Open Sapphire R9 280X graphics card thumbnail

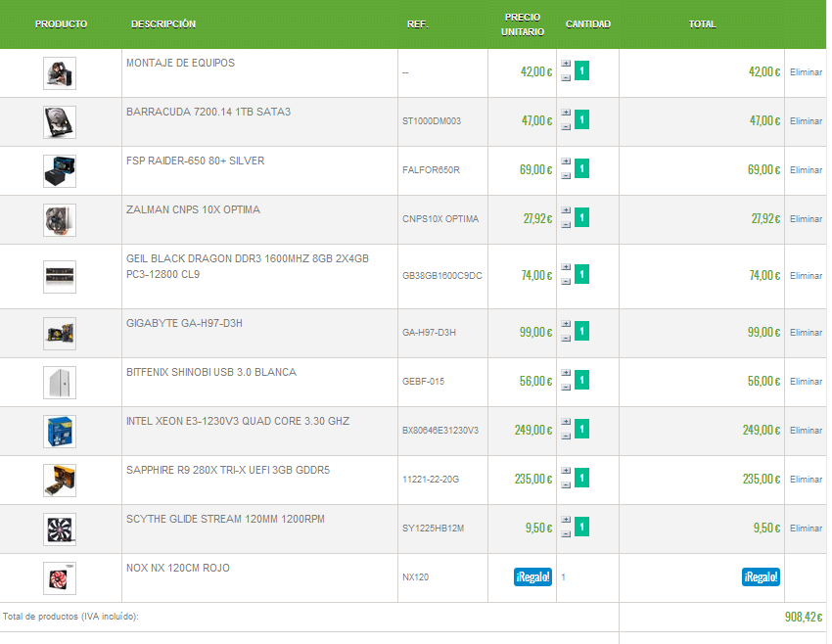click(60, 481)
